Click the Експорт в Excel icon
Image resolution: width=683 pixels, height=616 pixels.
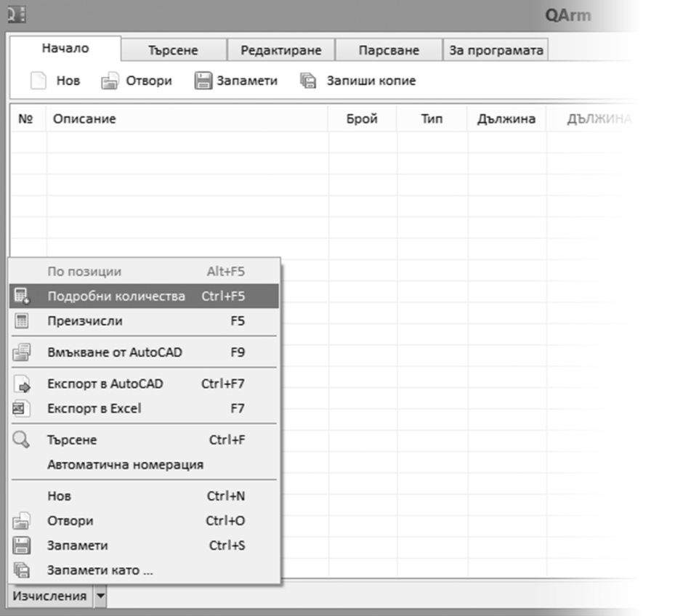[x=22, y=409]
